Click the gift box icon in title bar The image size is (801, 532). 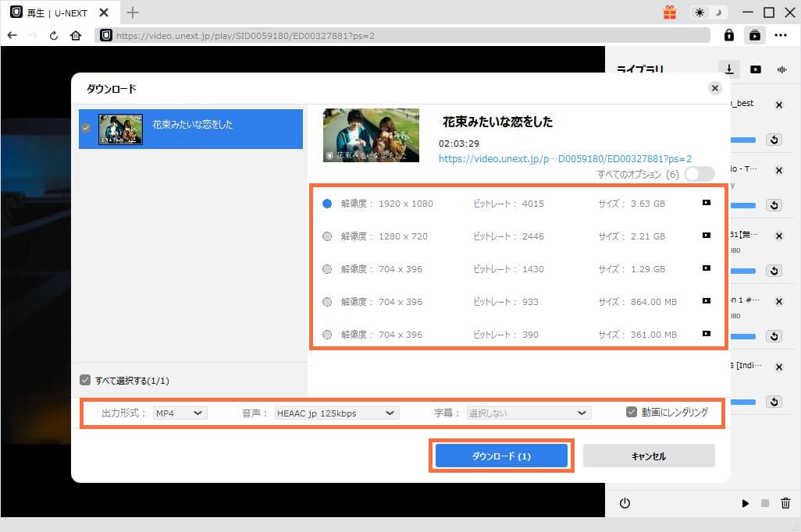point(670,12)
